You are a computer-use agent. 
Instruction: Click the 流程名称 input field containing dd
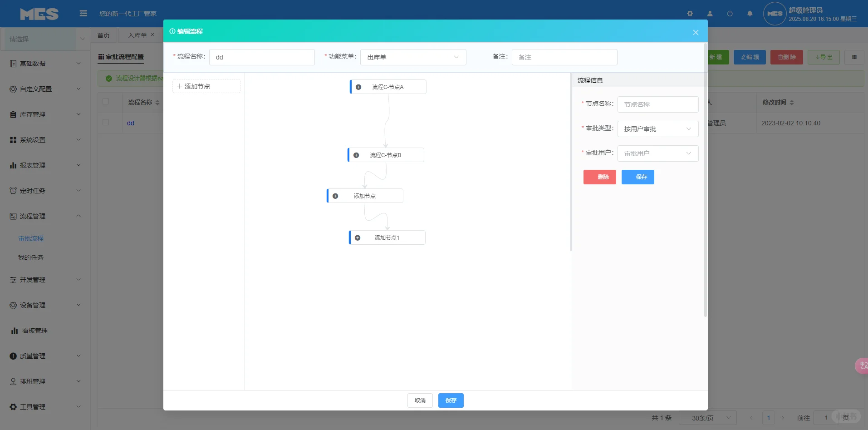pyautogui.click(x=262, y=57)
